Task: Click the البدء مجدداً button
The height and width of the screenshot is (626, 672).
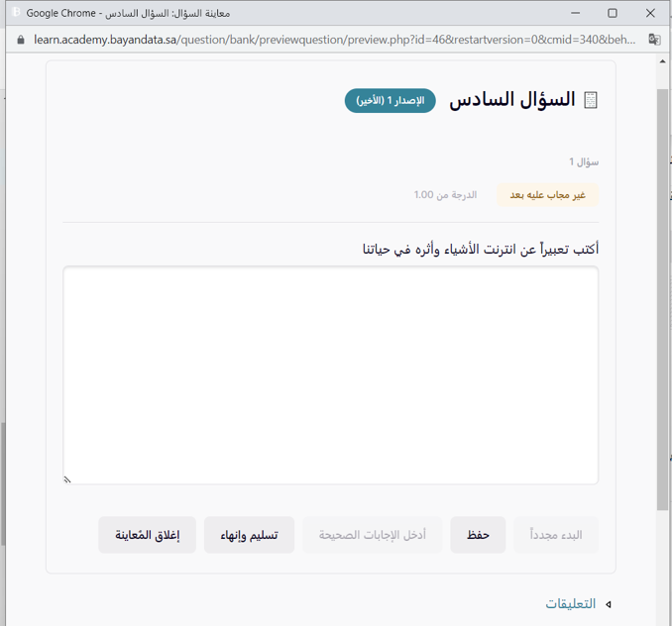Action: 556,535
